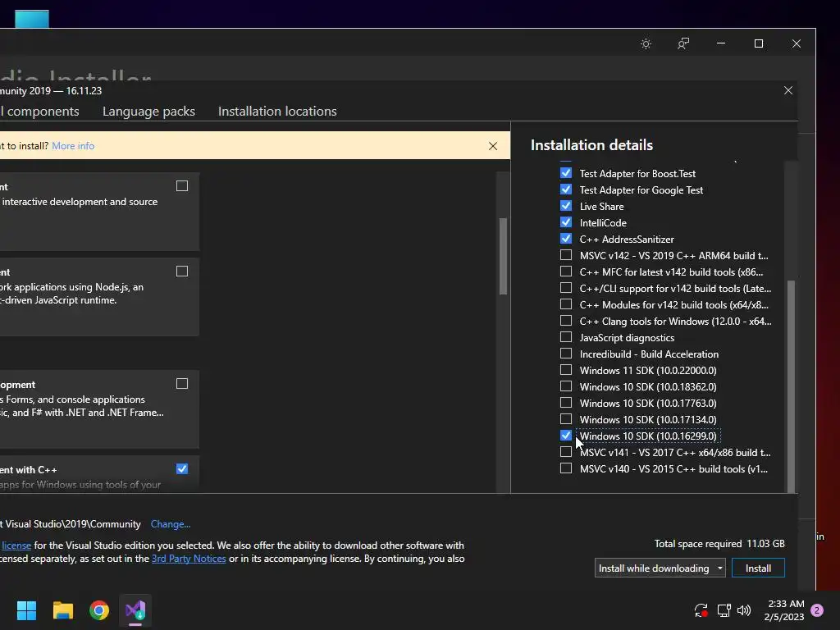This screenshot has width=840, height=630.
Task: Open Install while downloading dropdown
Action: click(x=660, y=568)
